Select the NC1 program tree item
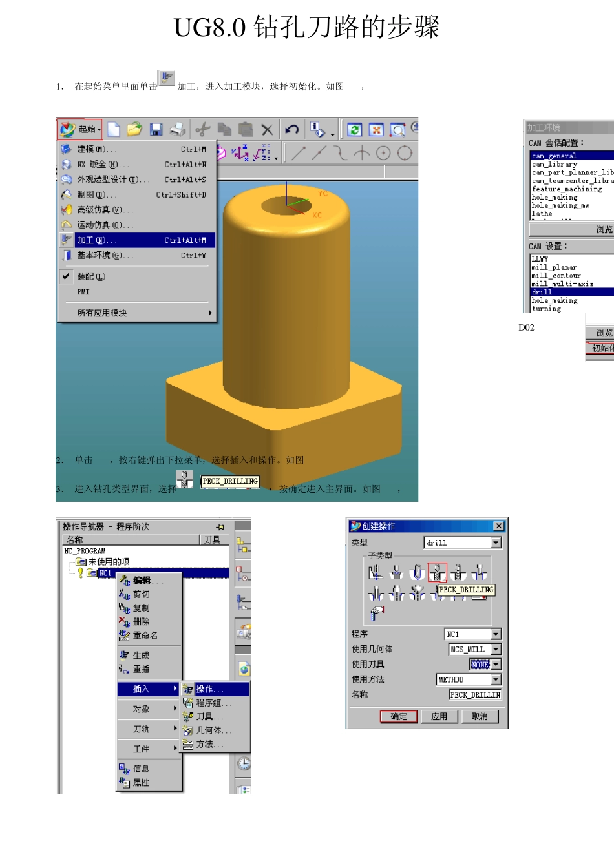Screen dimensions: 614x868 click(x=105, y=573)
